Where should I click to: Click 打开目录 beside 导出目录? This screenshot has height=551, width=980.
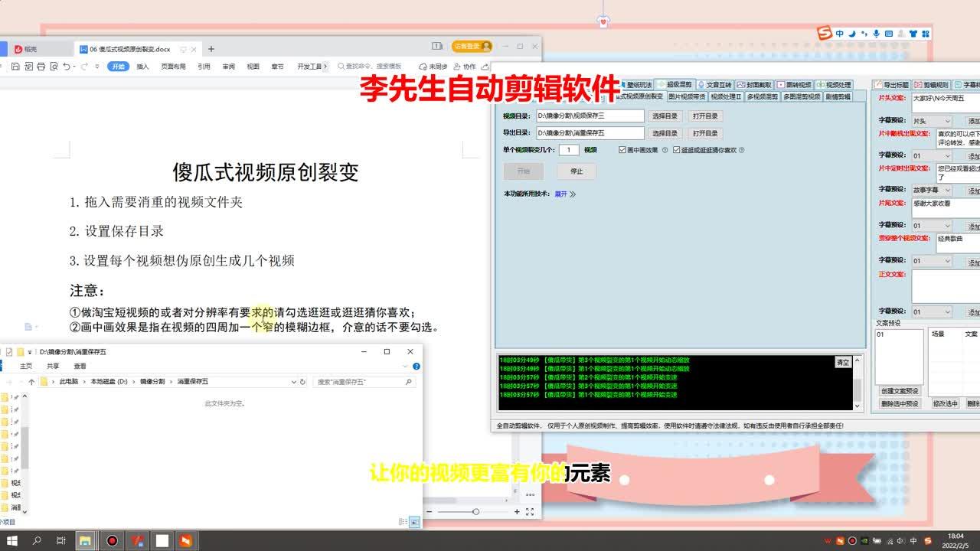point(704,133)
